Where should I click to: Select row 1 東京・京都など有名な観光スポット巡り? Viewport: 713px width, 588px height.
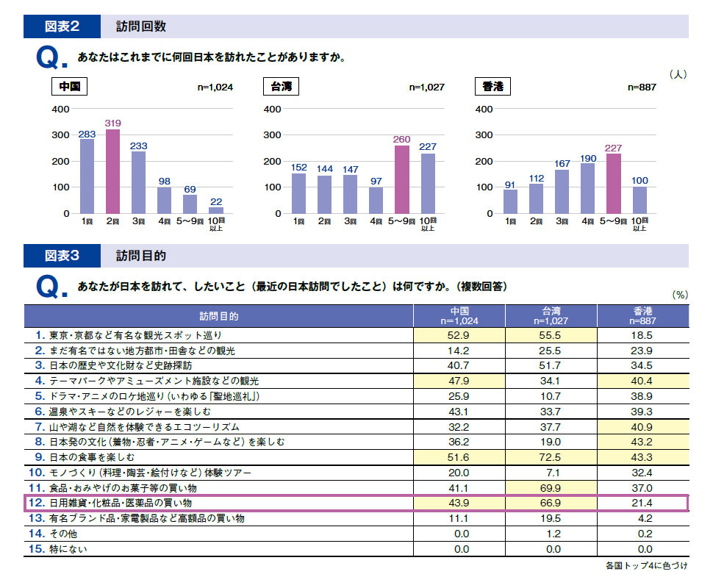point(356,335)
